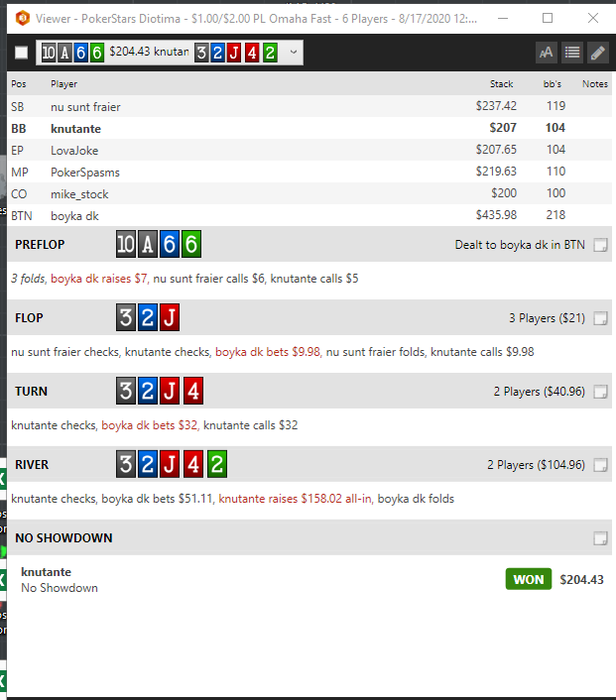Click the Notes column header
The height and width of the screenshot is (700, 616).
click(x=595, y=84)
